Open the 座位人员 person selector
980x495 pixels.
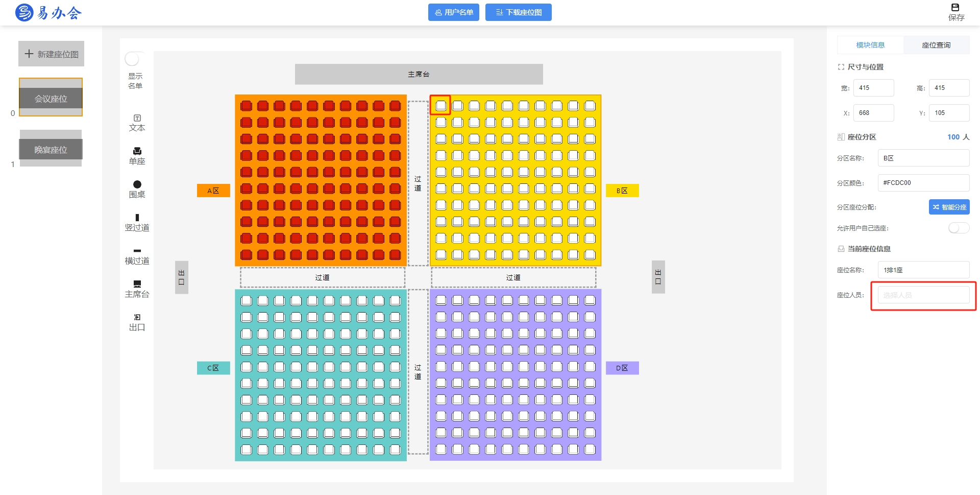pyautogui.click(x=923, y=295)
